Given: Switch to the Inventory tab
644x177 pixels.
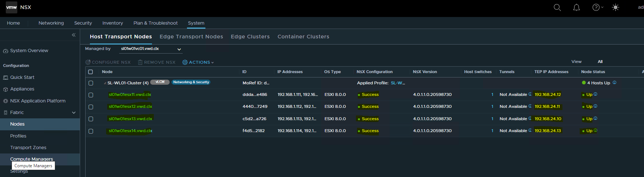Looking at the screenshot, I should (113, 23).
